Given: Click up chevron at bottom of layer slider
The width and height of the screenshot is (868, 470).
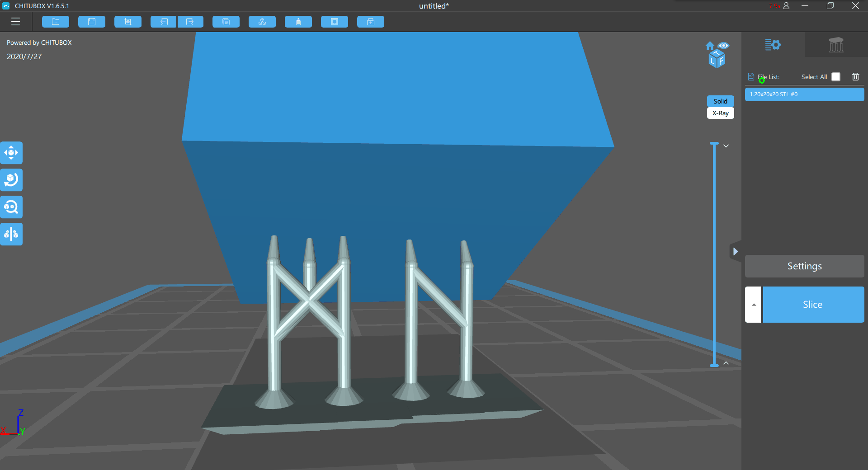Looking at the screenshot, I should [726, 363].
